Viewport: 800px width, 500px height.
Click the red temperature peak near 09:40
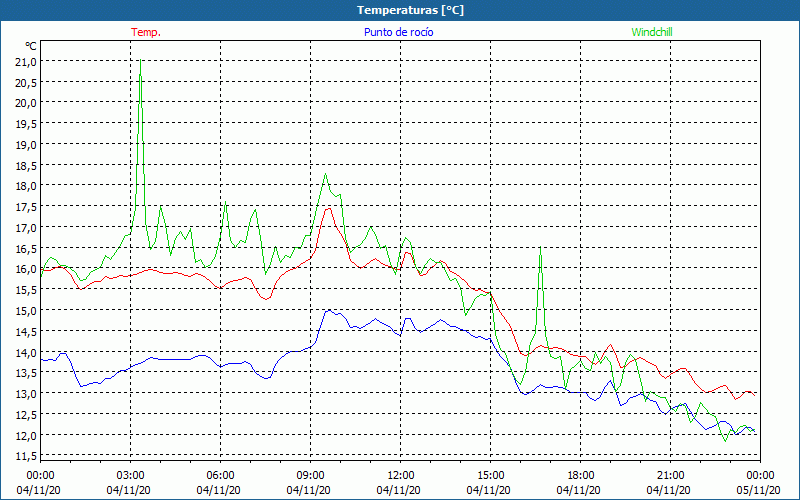(x=329, y=209)
